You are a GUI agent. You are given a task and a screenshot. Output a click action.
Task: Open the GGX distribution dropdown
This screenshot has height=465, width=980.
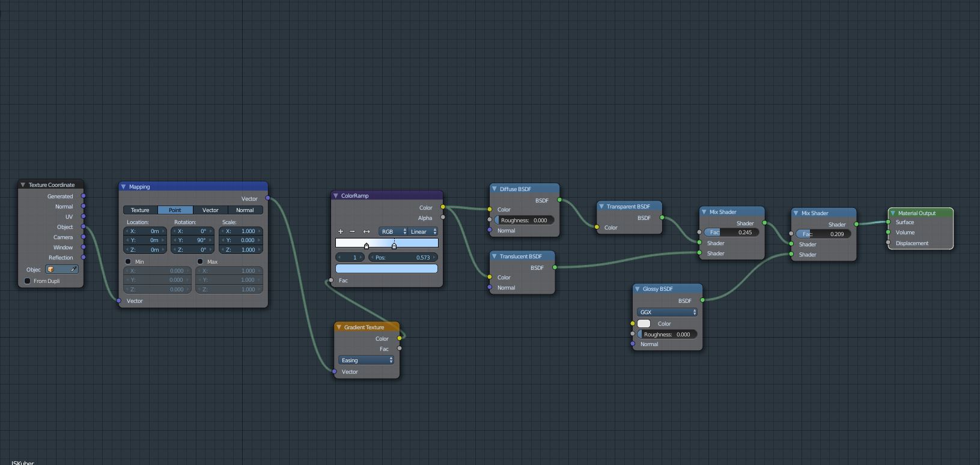coord(667,312)
